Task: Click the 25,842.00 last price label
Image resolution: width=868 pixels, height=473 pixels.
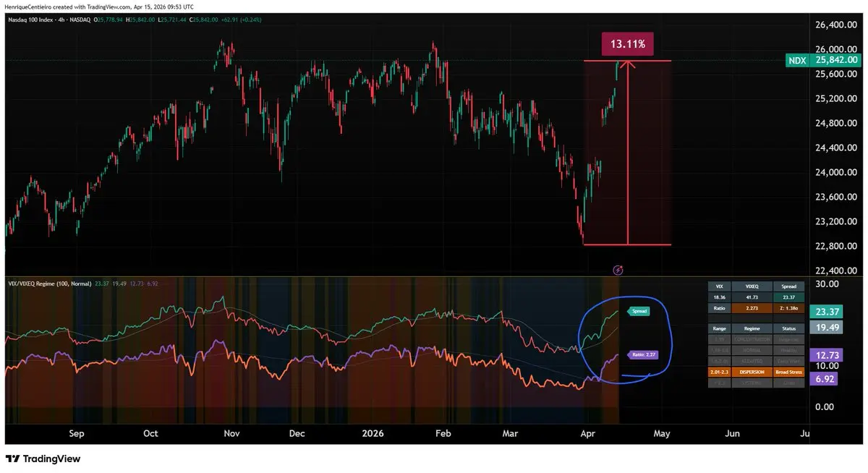Action: click(x=835, y=61)
